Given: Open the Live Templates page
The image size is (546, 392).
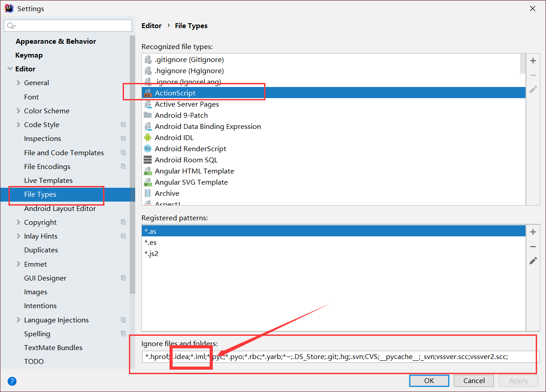Looking at the screenshot, I should 48,181.
